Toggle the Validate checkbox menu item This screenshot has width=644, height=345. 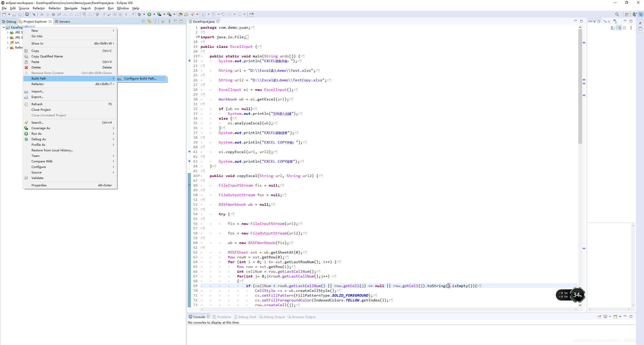(37, 178)
